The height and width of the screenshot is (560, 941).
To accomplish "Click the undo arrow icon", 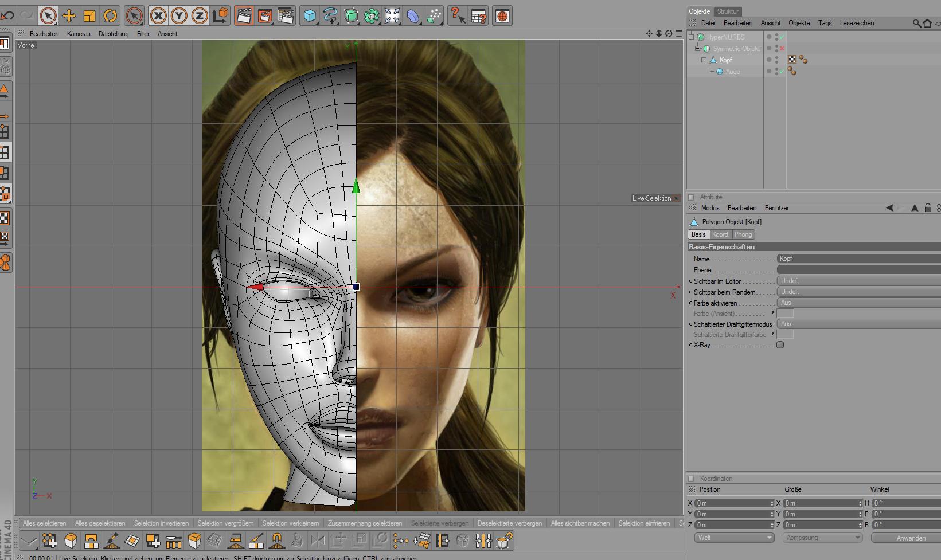I will coord(7,16).
